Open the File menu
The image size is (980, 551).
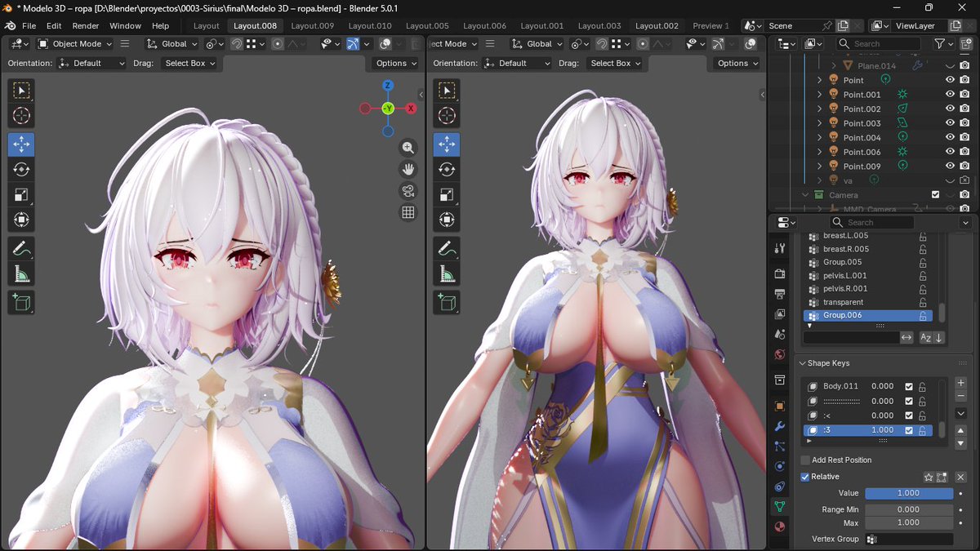click(x=29, y=26)
